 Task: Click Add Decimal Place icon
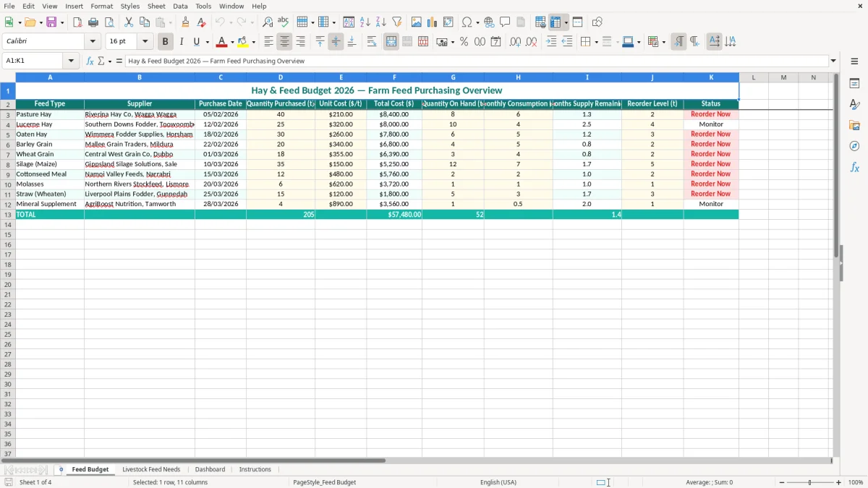(515, 42)
